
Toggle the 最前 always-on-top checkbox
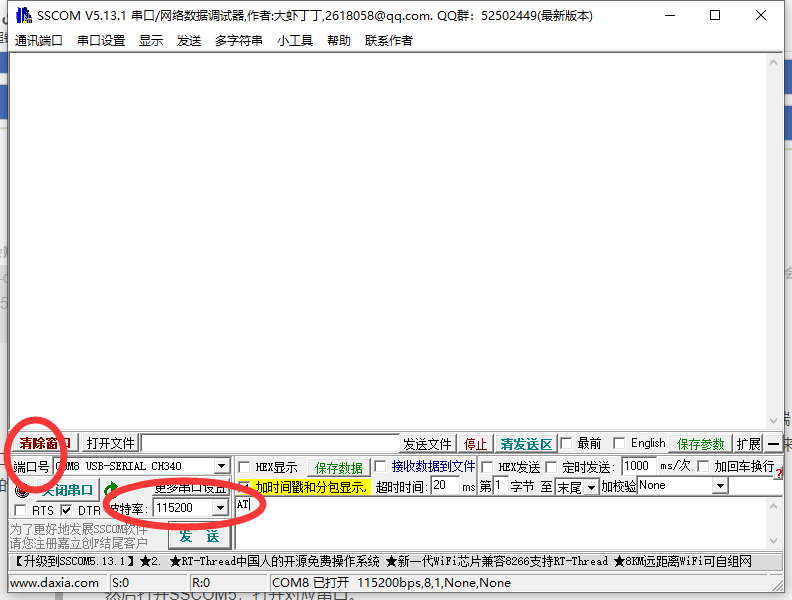click(x=566, y=443)
